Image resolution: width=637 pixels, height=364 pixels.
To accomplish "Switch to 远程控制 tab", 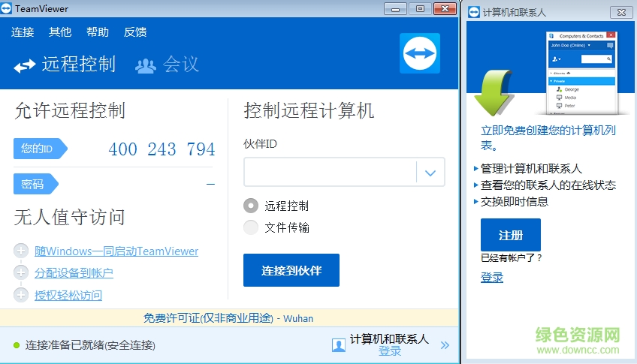I will click(x=65, y=65).
